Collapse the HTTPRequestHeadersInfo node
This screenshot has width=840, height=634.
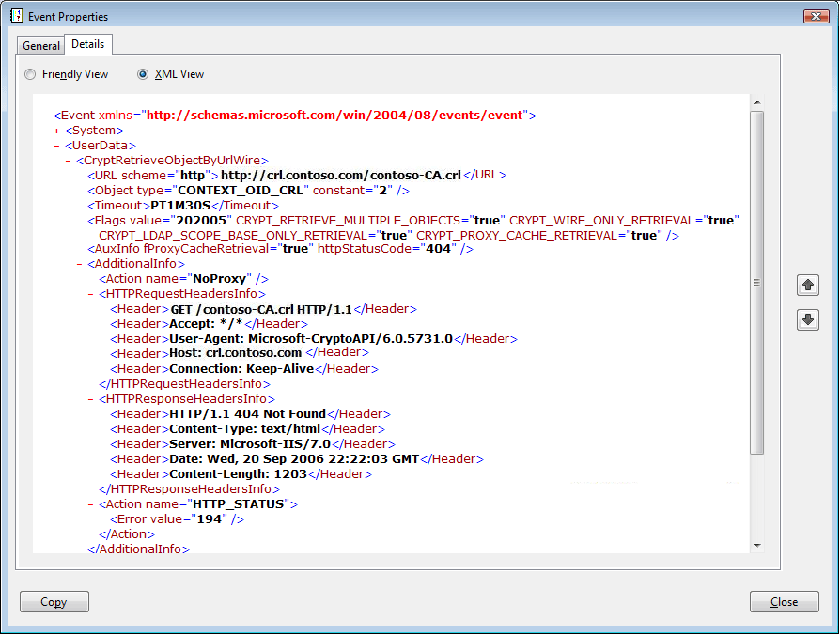click(91, 294)
